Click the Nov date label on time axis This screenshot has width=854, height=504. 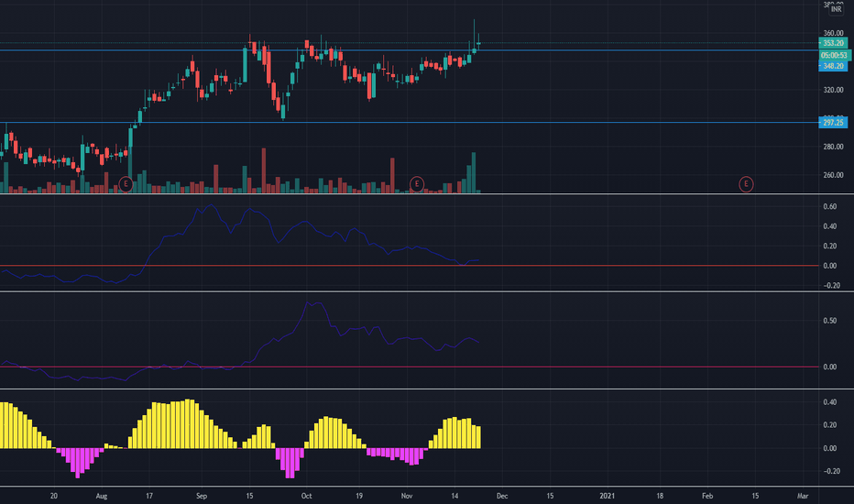click(x=407, y=496)
